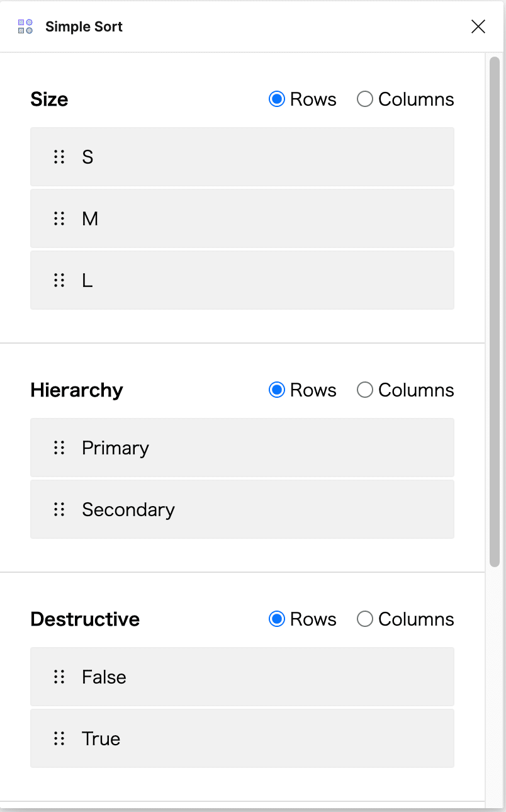Select the Secondary list item
506x812 pixels.
point(242,509)
